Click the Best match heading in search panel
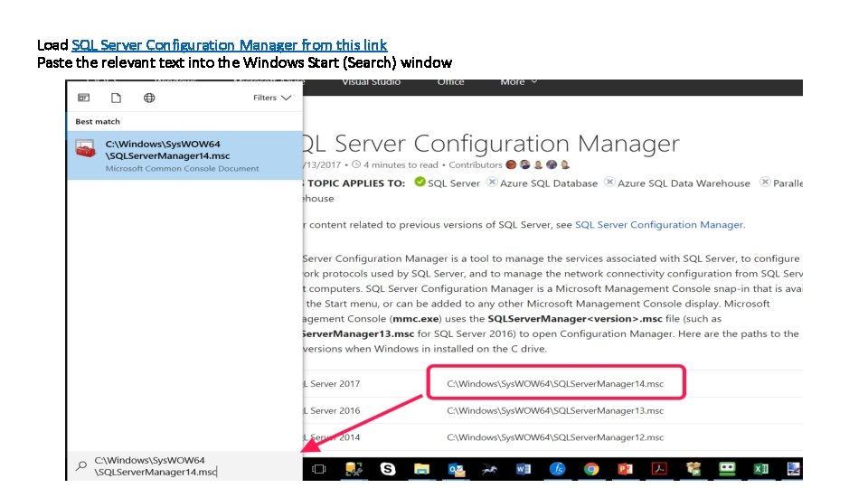Image resolution: width=868 pixels, height=488 pixels. [98, 121]
